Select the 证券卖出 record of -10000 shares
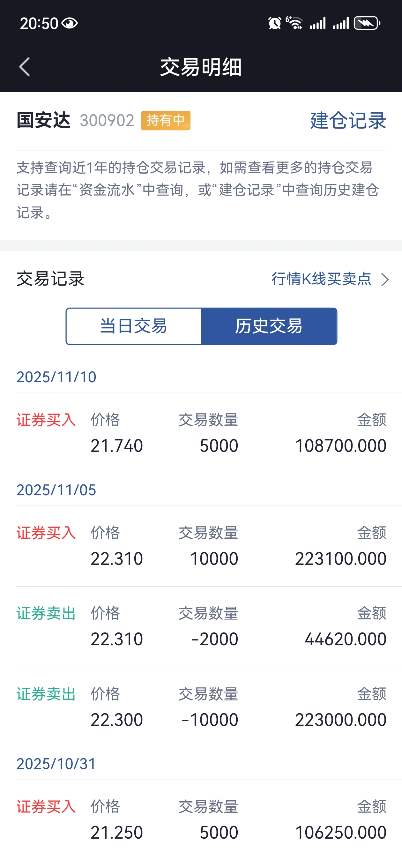 pyautogui.click(x=201, y=707)
